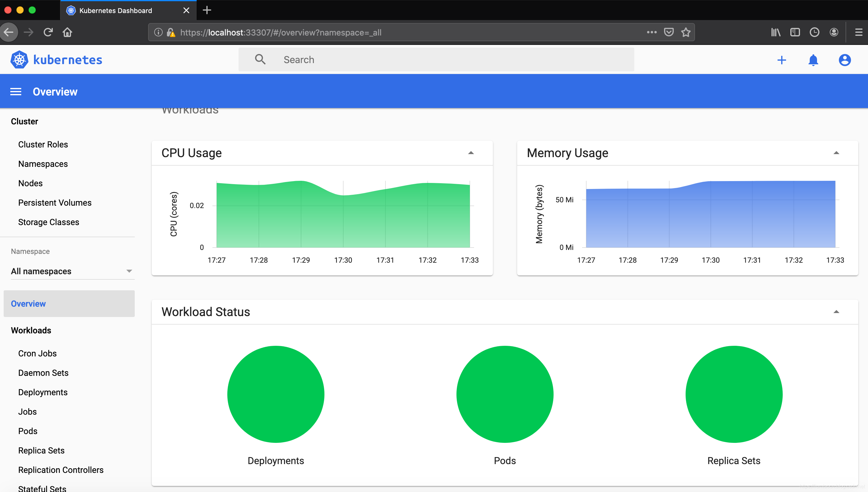Select Overview in the sidebar
The width and height of the screenshot is (868, 492).
tap(28, 304)
